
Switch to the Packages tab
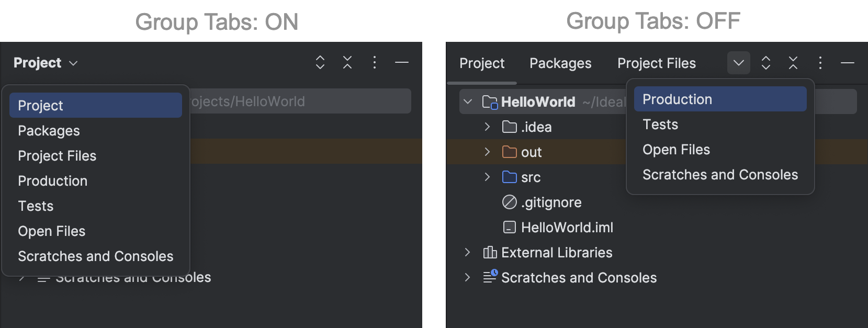point(560,63)
